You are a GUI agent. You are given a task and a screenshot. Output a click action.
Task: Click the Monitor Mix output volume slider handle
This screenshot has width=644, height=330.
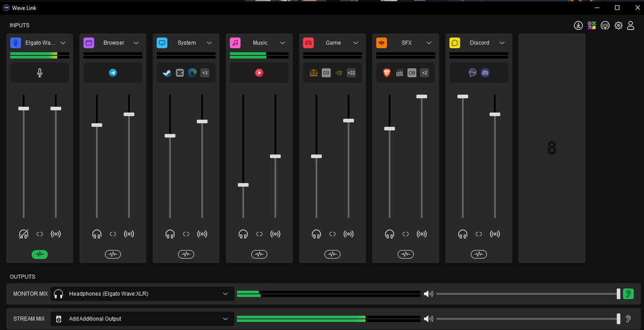pyautogui.click(x=619, y=294)
